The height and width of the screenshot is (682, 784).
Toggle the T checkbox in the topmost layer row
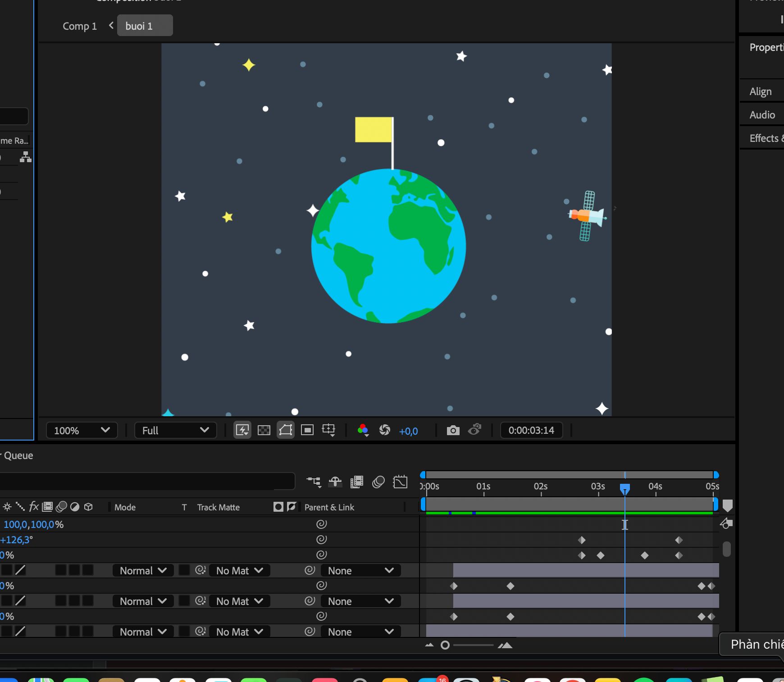tap(184, 570)
